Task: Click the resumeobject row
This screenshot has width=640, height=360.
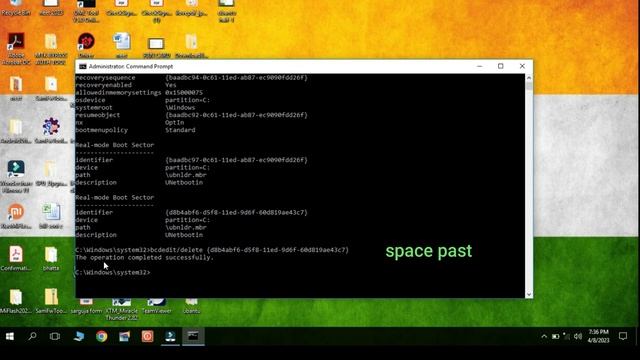Action: pyautogui.click(x=191, y=115)
